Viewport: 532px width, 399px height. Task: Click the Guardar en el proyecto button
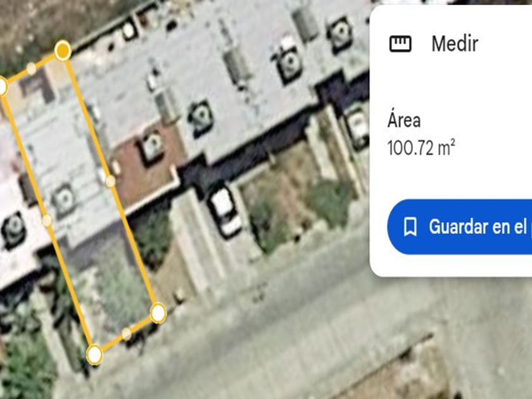point(460,227)
